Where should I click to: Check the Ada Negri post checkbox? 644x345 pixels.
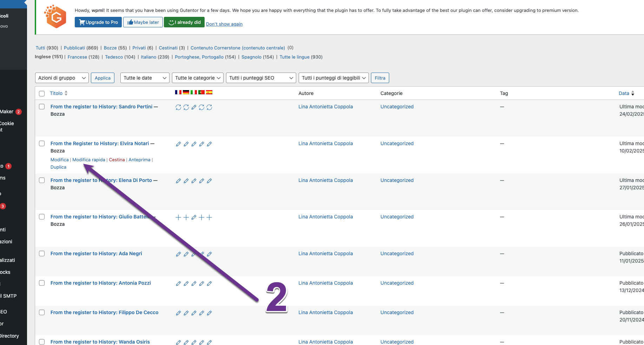click(42, 253)
